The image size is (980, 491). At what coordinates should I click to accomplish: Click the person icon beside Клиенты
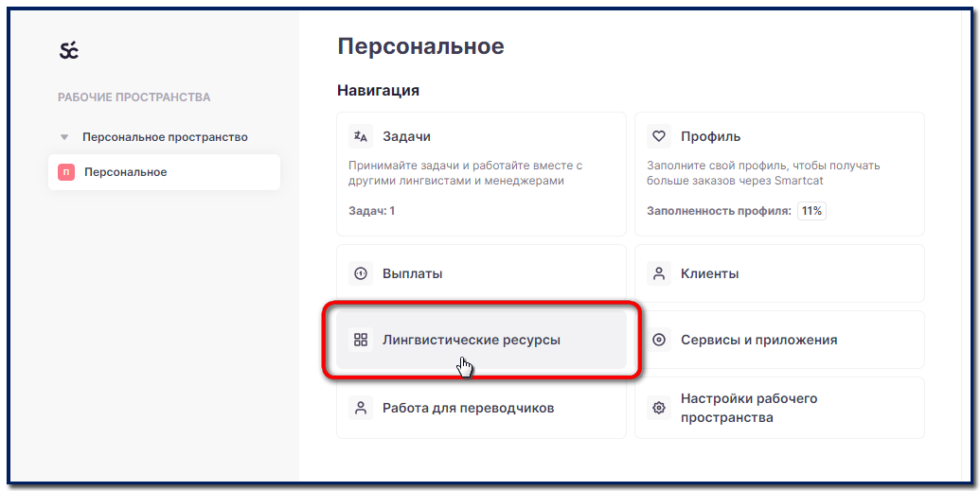click(x=659, y=273)
